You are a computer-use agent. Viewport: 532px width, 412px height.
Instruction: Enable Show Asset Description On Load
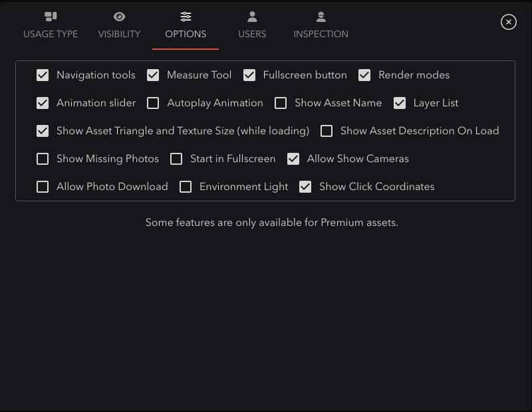pyautogui.click(x=327, y=131)
